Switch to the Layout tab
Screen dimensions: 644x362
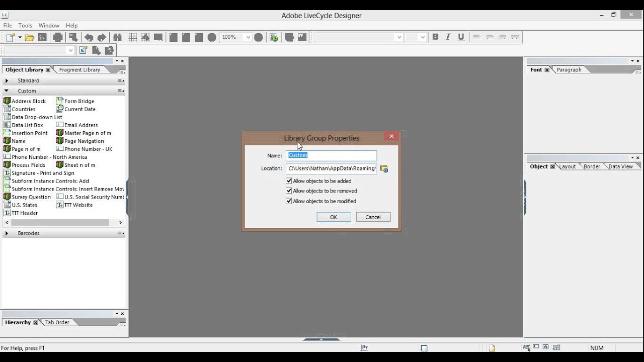(x=568, y=166)
